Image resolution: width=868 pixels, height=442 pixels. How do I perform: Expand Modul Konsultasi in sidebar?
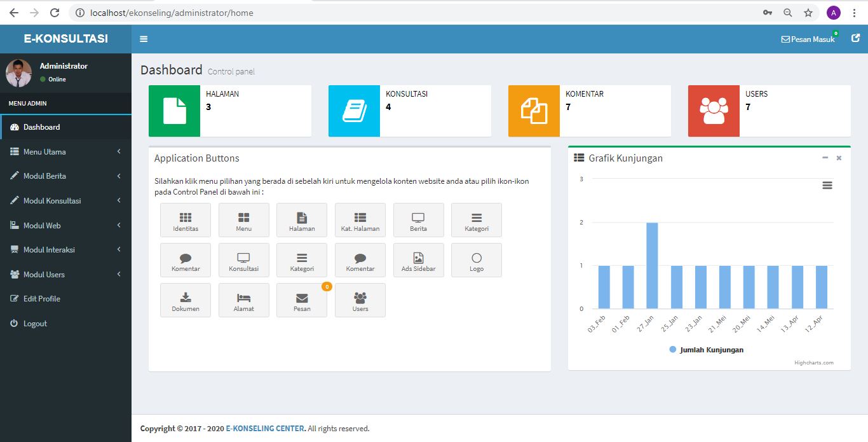tap(65, 201)
